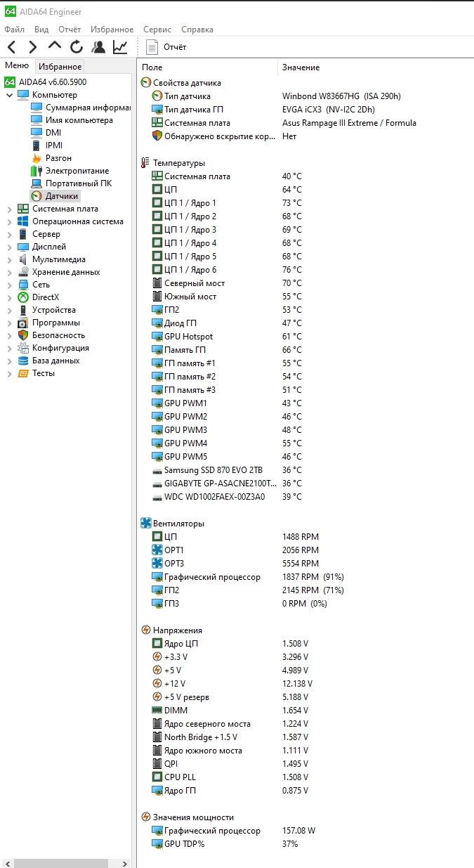Go up one level with Up arrow

[x=55, y=46]
